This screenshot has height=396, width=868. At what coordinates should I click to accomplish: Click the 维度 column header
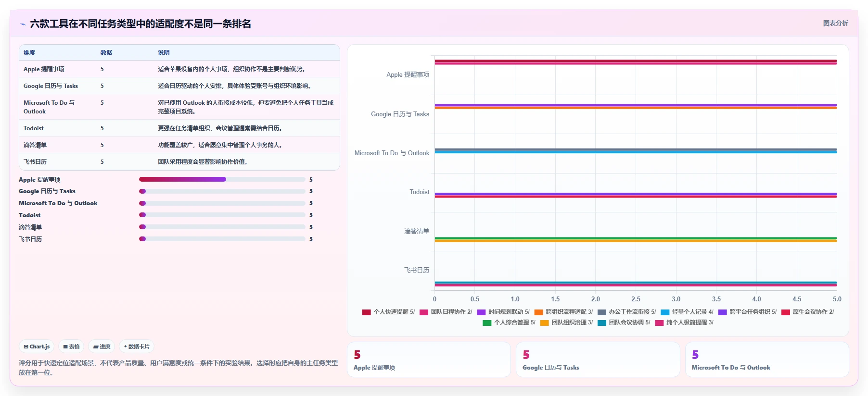coord(29,53)
